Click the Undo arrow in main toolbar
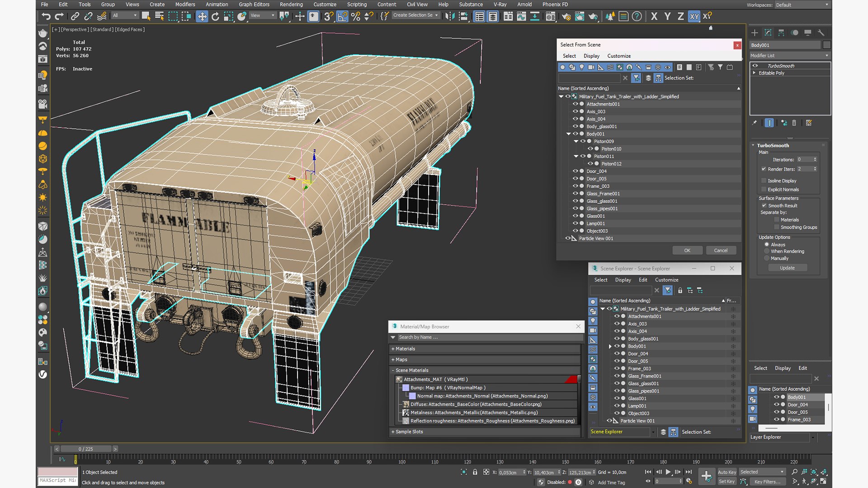 (46, 16)
